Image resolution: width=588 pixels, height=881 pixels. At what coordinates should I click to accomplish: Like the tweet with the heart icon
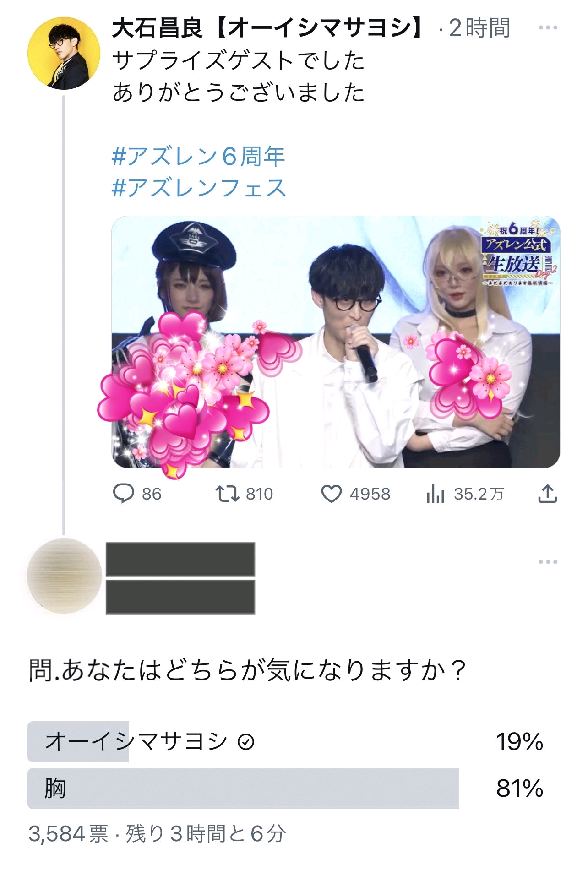tap(331, 494)
